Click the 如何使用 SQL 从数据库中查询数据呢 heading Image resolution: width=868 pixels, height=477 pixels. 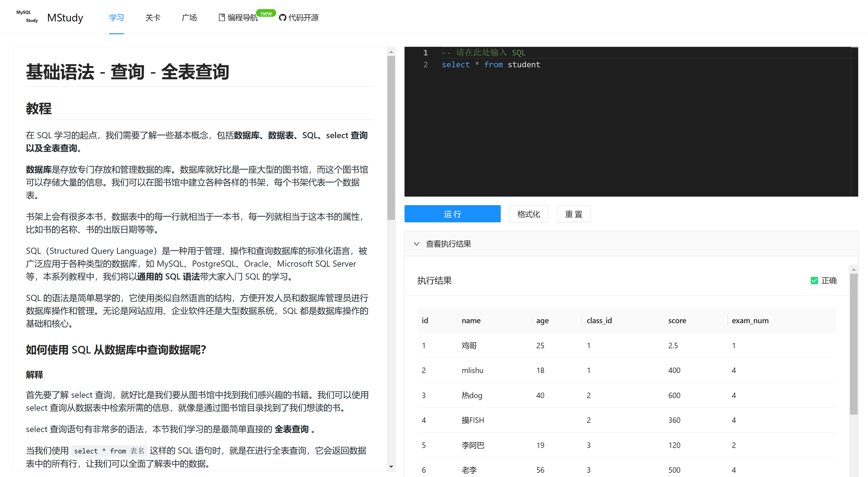pyautogui.click(x=116, y=350)
